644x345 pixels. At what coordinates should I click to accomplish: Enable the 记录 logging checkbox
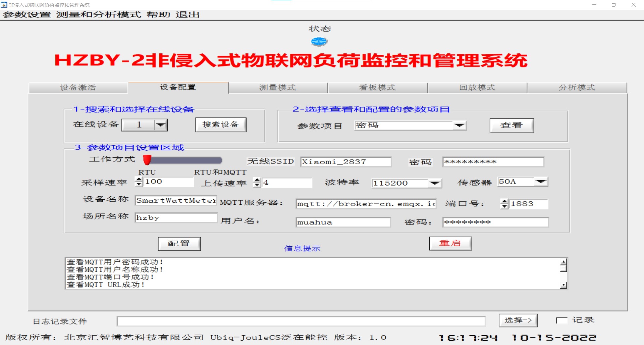click(561, 321)
